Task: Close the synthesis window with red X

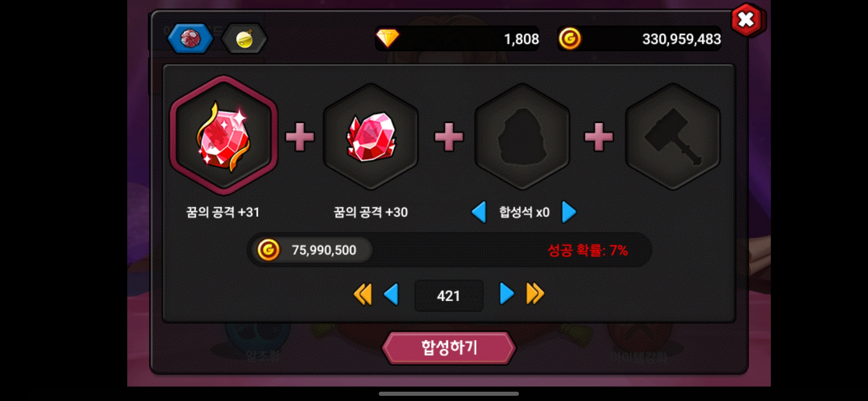Action: pos(746,20)
